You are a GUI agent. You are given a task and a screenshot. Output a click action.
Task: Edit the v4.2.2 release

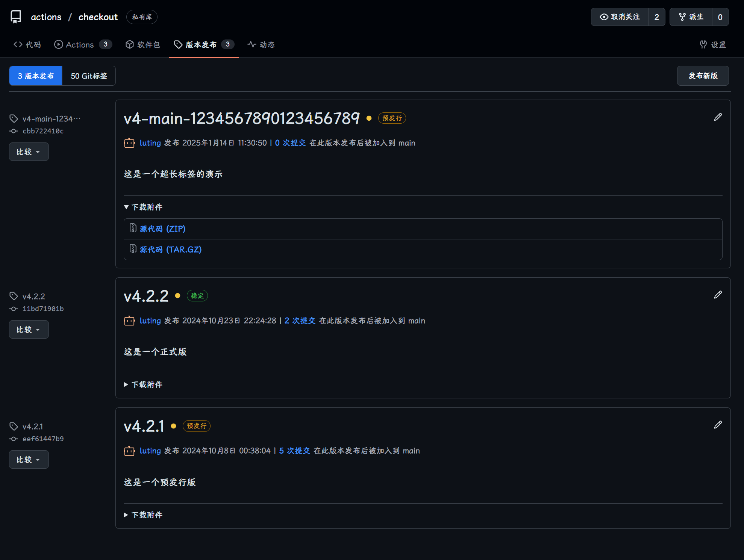[718, 295]
